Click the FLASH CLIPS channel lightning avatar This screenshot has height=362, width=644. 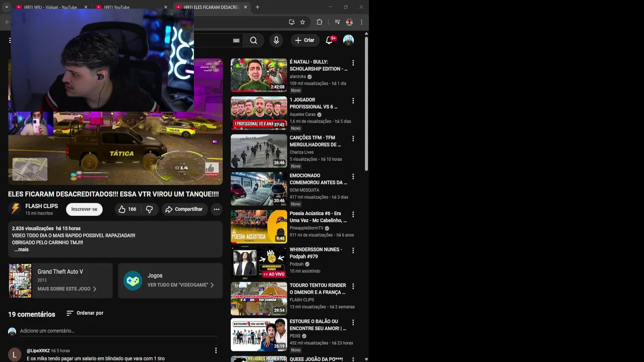15,209
